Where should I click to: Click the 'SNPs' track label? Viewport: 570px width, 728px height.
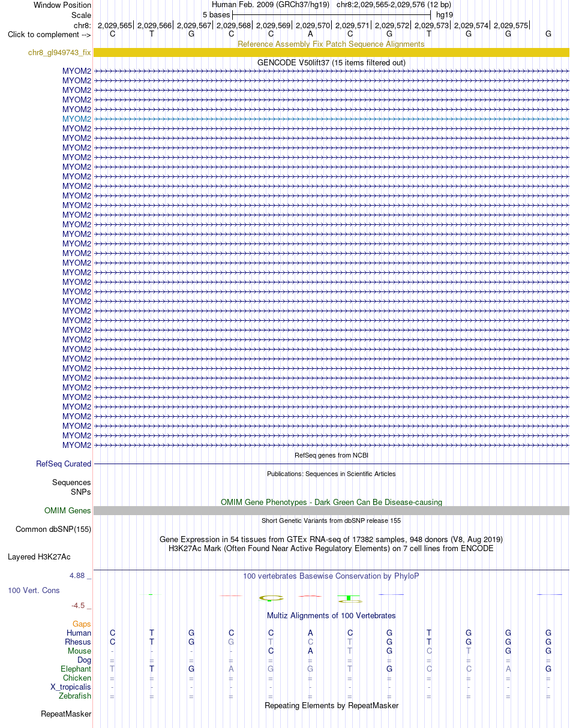coord(81,492)
